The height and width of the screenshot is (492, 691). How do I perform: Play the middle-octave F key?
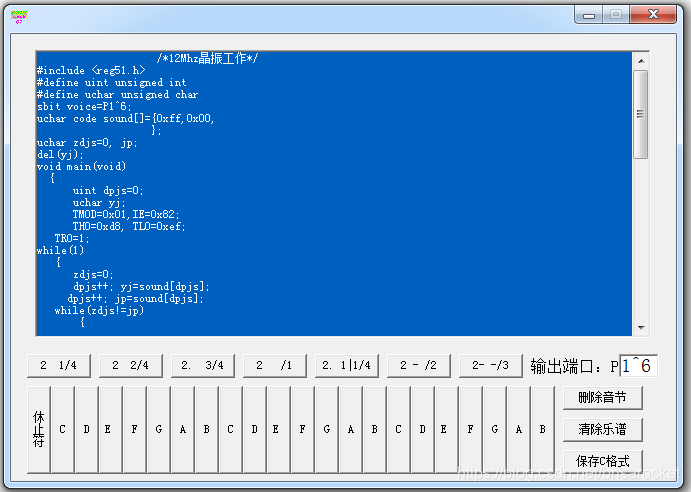pyautogui.click(x=302, y=429)
